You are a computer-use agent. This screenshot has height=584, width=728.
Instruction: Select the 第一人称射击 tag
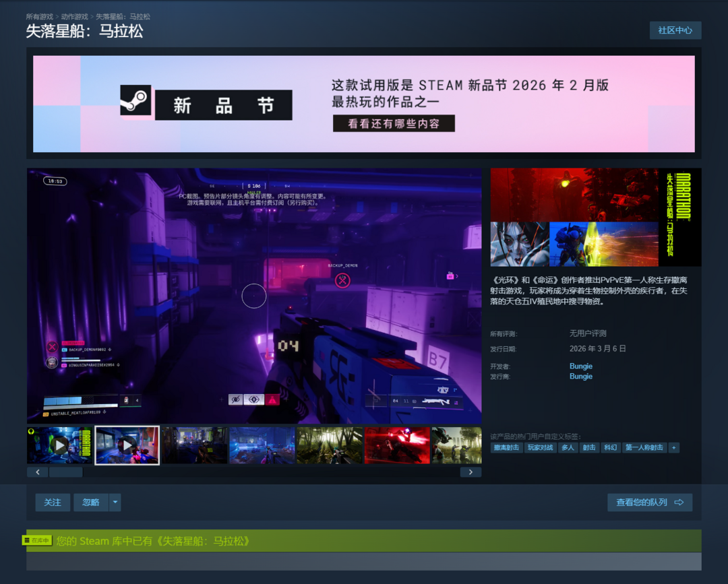pyautogui.click(x=644, y=447)
